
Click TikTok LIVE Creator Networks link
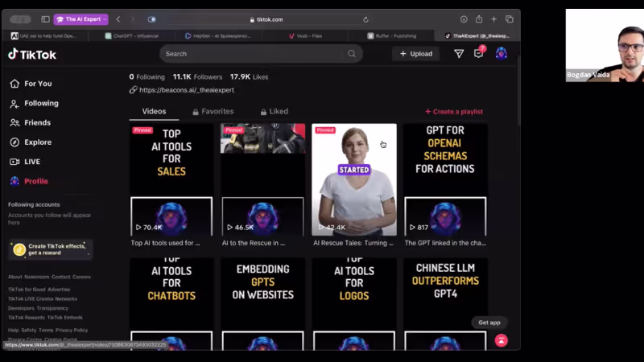[43, 298]
